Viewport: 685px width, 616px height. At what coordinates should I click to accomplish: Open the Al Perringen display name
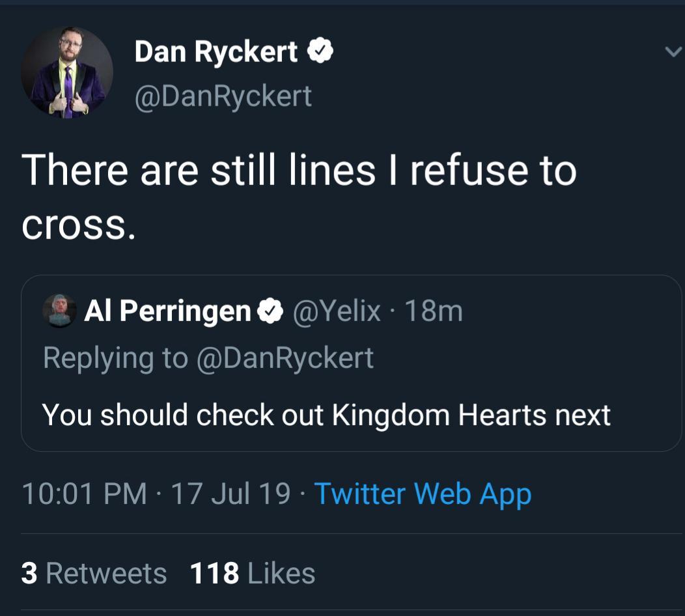click(x=167, y=312)
